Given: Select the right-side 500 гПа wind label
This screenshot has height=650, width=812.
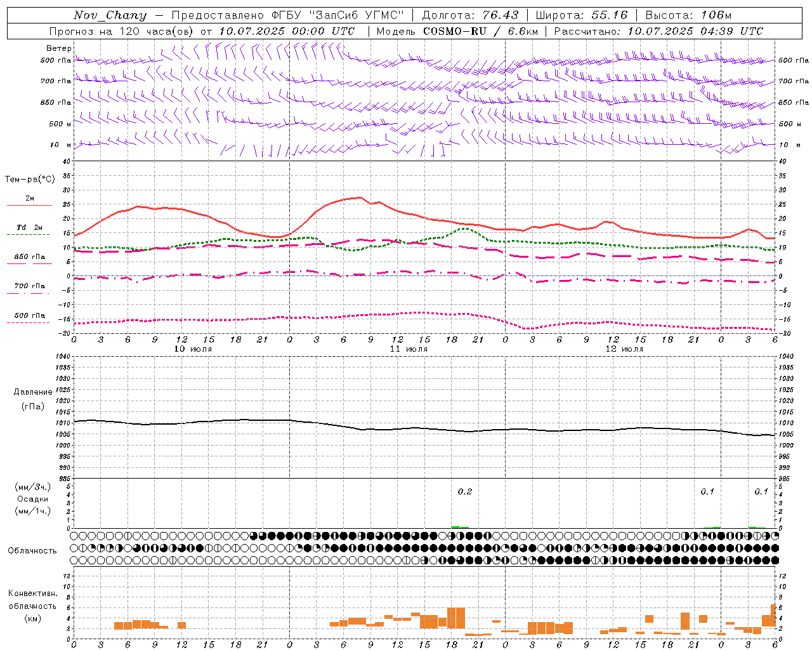Looking at the screenshot, I should click(794, 60).
